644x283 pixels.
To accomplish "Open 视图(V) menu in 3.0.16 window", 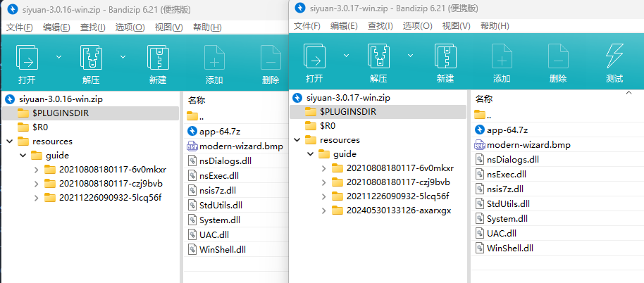I will coord(169,27).
